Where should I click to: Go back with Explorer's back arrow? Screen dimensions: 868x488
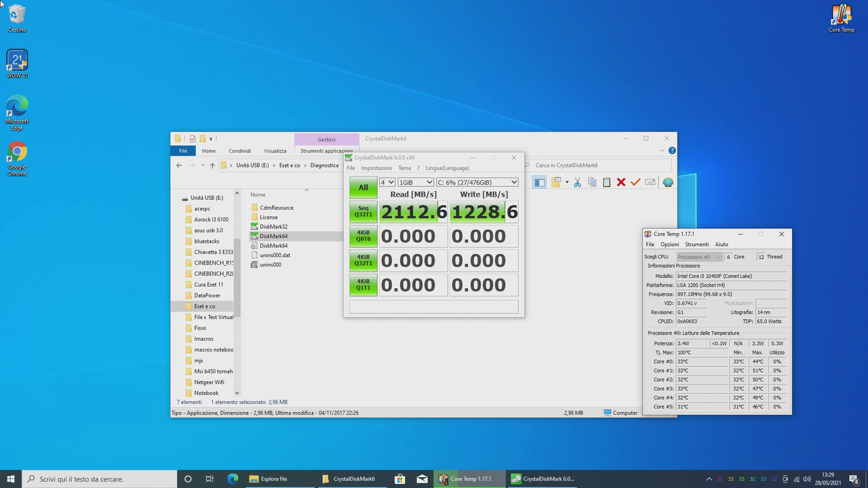[x=179, y=165]
